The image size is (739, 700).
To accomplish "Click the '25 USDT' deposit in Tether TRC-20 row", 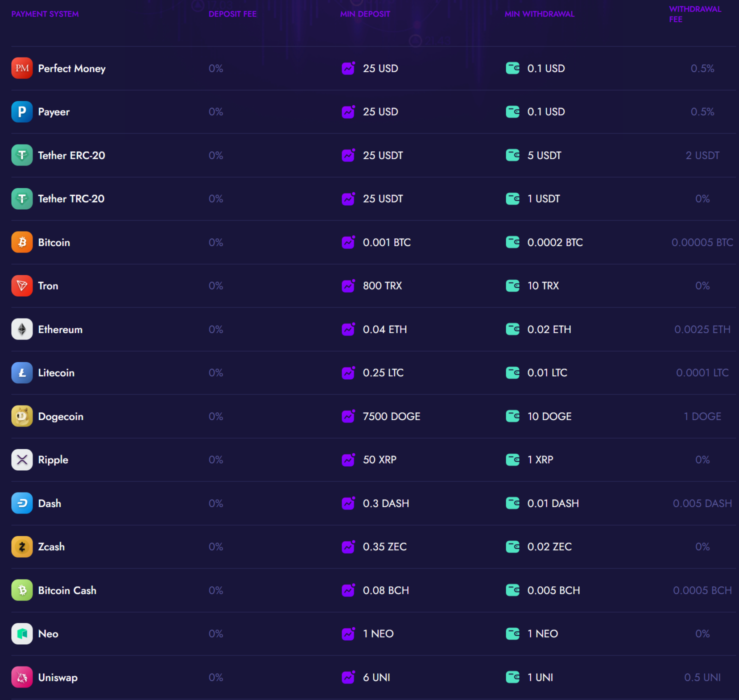I will point(383,199).
